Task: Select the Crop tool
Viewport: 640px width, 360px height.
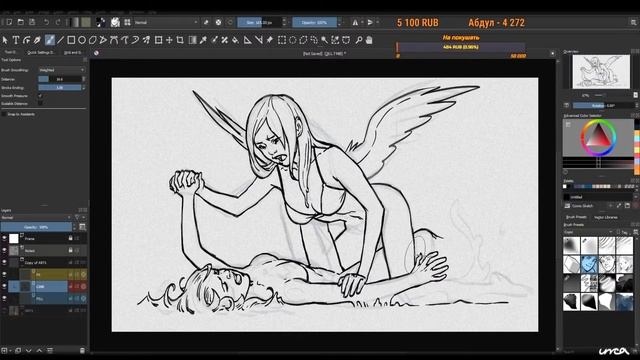Action: point(180,40)
